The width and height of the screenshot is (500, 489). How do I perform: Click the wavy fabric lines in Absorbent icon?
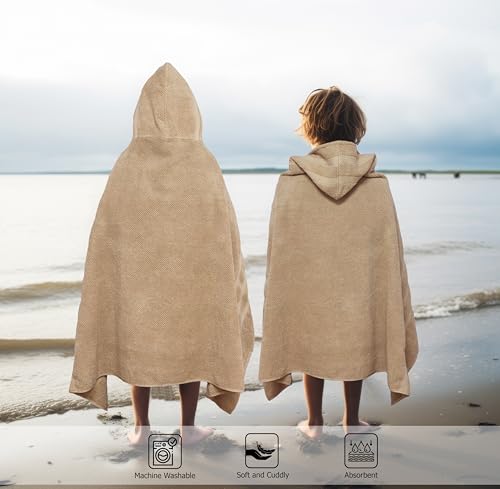pos(361,458)
